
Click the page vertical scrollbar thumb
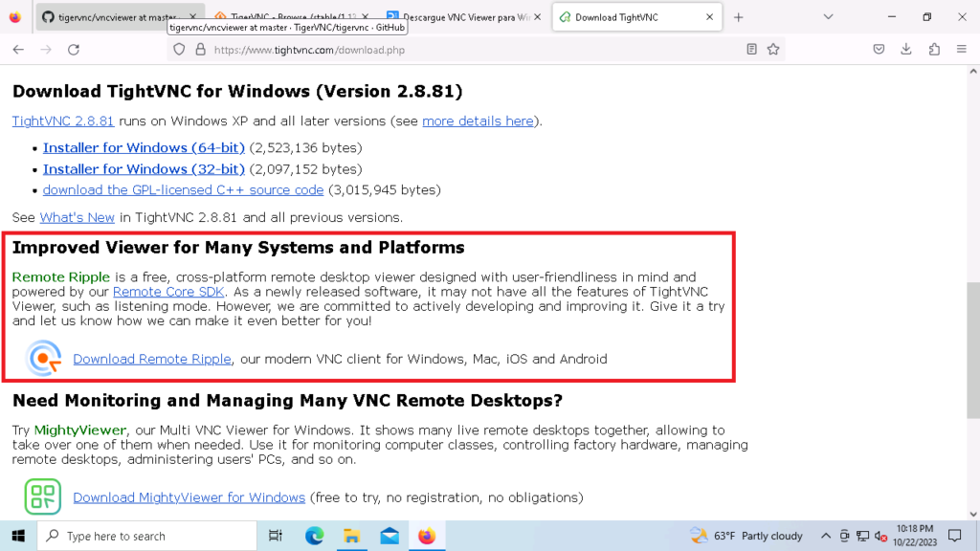973,350
